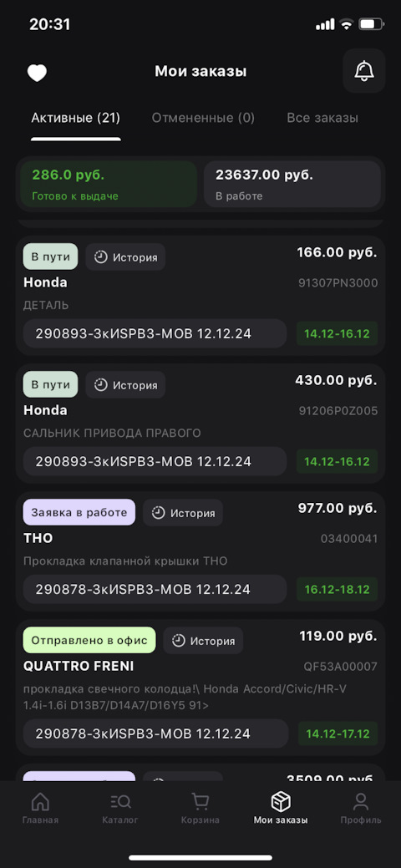This screenshot has width=401, height=868.
Task: Tap the Готово к выдаче 286.0 руб. card
Action: [x=109, y=185]
